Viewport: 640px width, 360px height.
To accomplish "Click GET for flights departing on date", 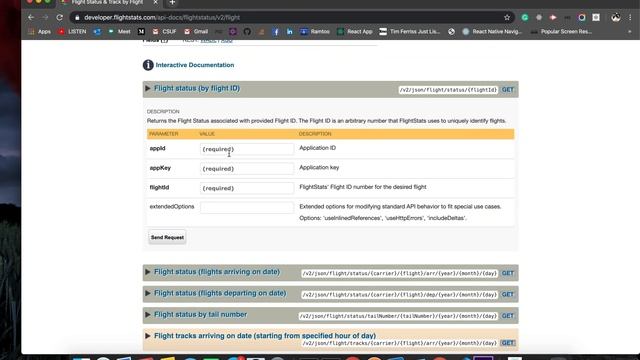I will tap(508, 294).
